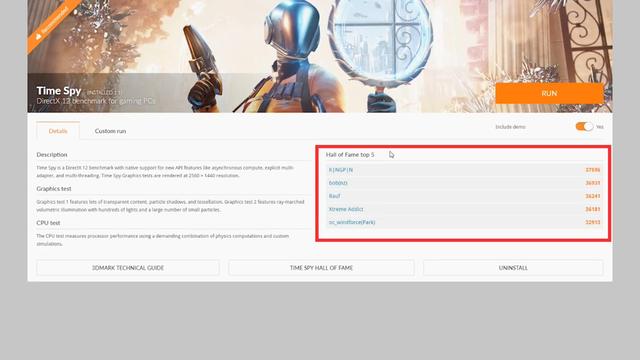
Task: Open TIME SPY HALL OF FAME
Action: point(321,268)
